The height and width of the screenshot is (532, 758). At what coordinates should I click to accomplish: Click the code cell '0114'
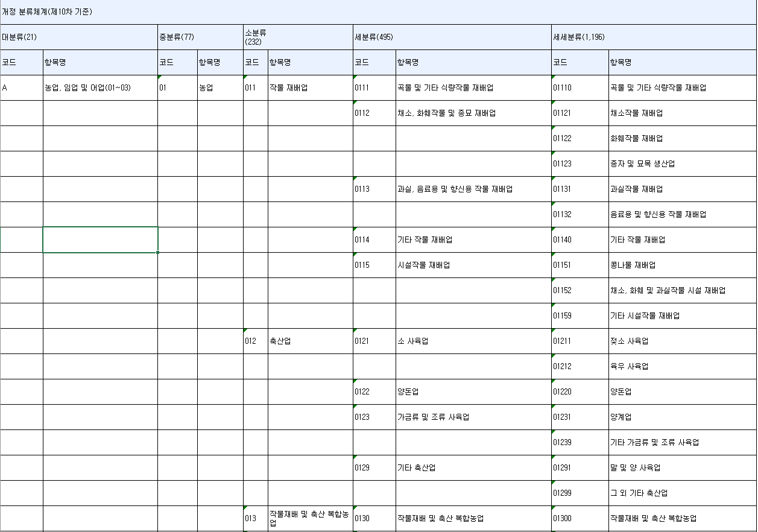pyautogui.click(x=374, y=239)
